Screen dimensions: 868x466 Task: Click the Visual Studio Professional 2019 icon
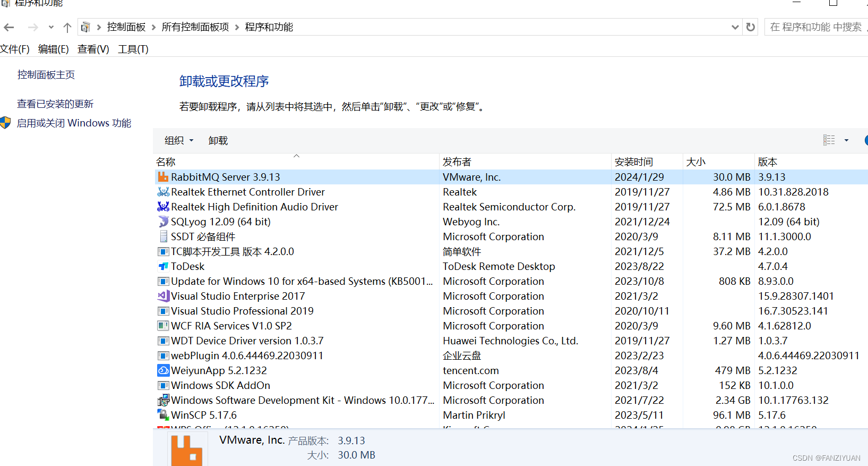click(x=163, y=311)
